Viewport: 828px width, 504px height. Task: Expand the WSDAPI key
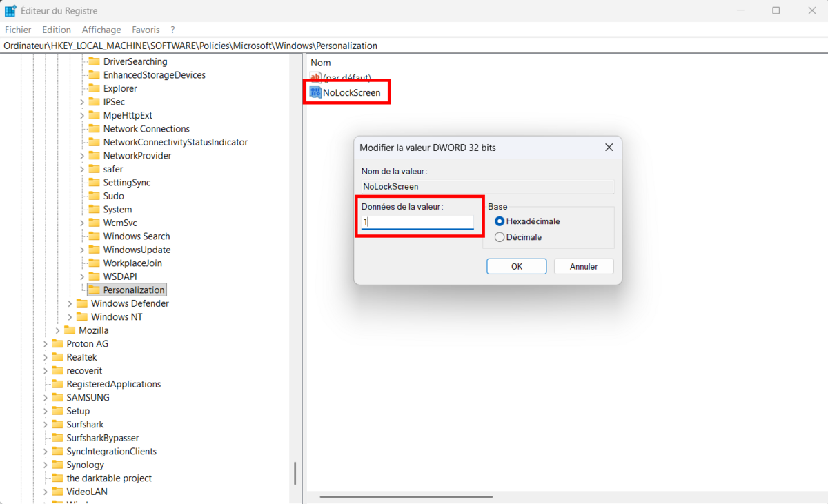(x=82, y=276)
